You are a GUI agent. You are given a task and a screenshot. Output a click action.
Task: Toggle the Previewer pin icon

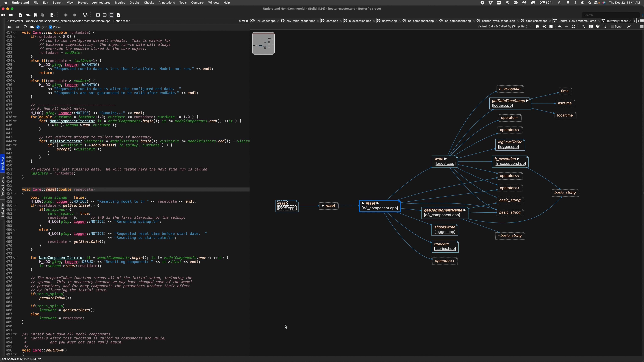[x=240, y=21]
